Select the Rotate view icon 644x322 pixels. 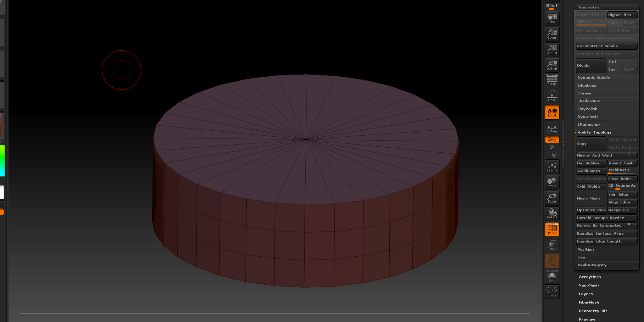(552, 214)
